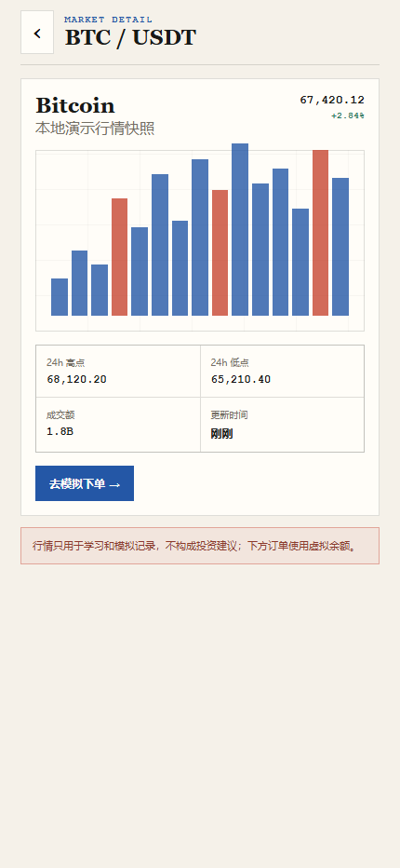Open the 去模拟下单 order button
The image size is (400, 868).
tap(85, 483)
